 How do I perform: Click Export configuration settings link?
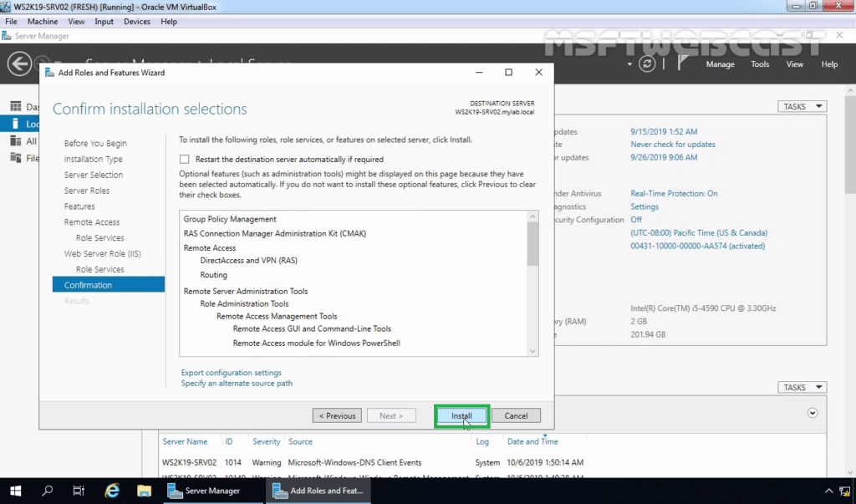click(x=231, y=373)
